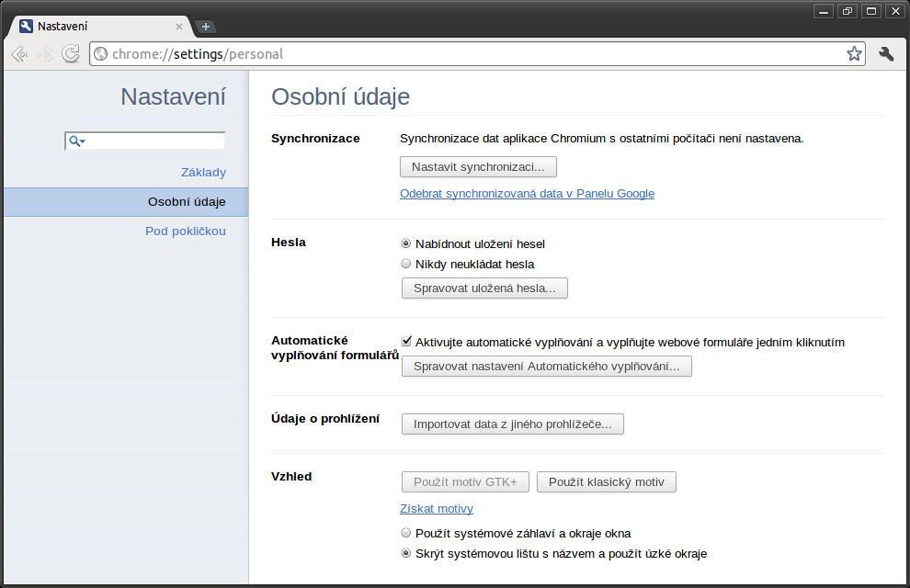Focus the chrome://settings/personal address bar
The image size is (910, 588).
pyautogui.click(x=476, y=54)
